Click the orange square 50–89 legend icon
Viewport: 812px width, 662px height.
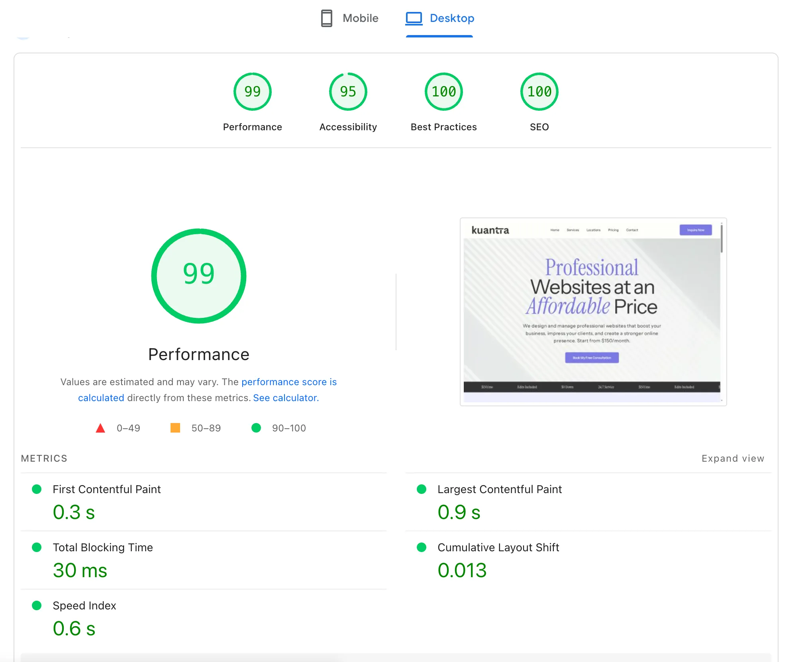175,428
